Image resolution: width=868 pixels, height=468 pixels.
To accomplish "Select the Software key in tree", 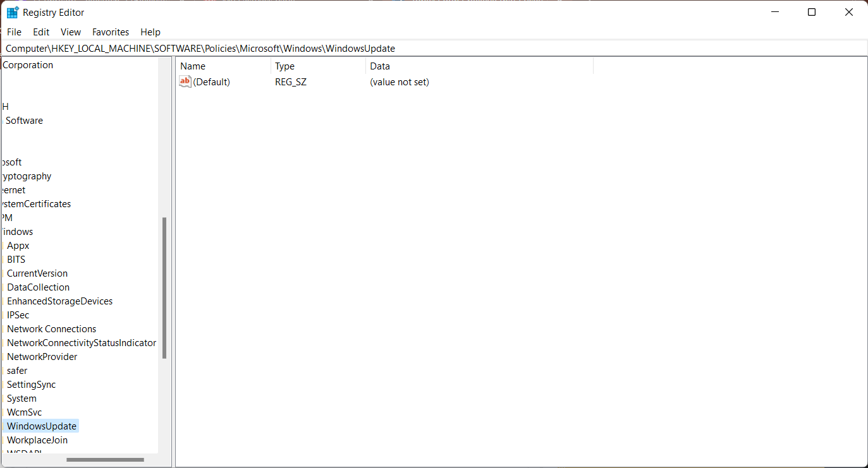I will click(x=24, y=121).
